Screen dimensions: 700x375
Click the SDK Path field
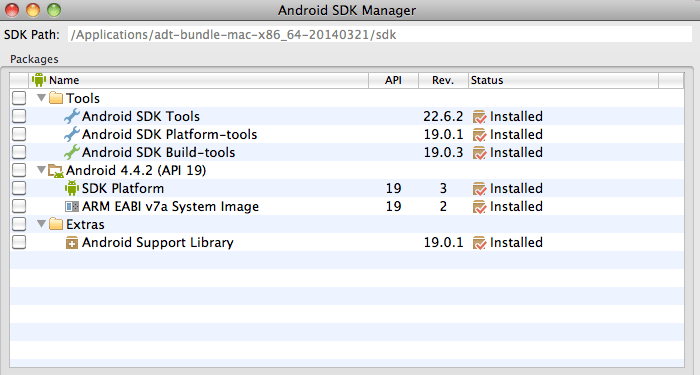380,35
